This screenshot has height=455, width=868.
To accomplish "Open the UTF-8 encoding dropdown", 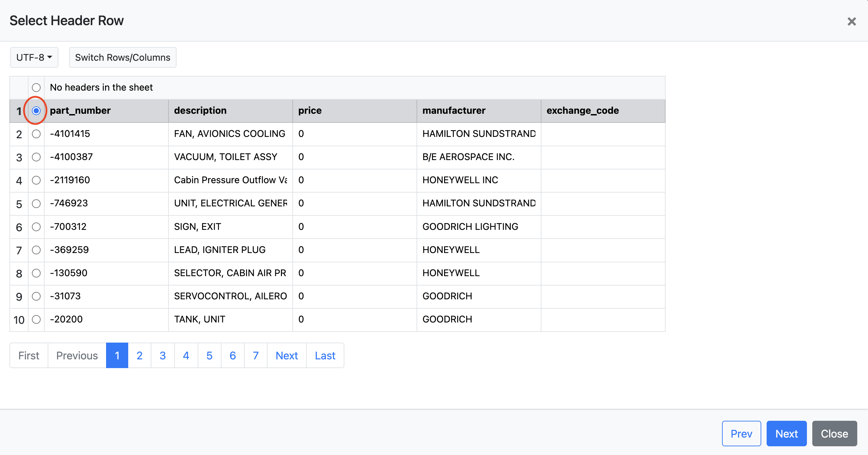I will point(34,57).
